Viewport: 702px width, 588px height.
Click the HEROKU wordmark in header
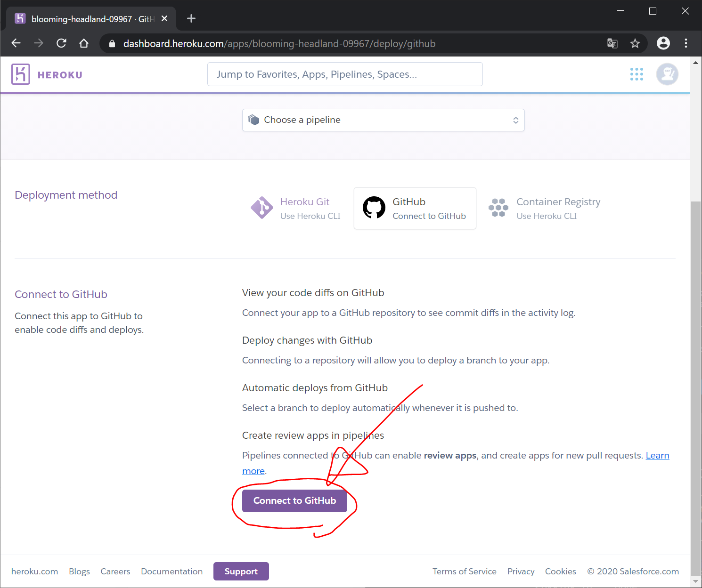coord(60,75)
